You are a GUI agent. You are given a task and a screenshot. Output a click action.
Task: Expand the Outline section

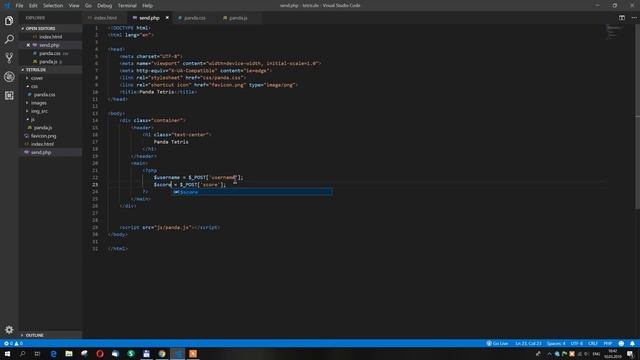pyautogui.click(x=51, y=335)
